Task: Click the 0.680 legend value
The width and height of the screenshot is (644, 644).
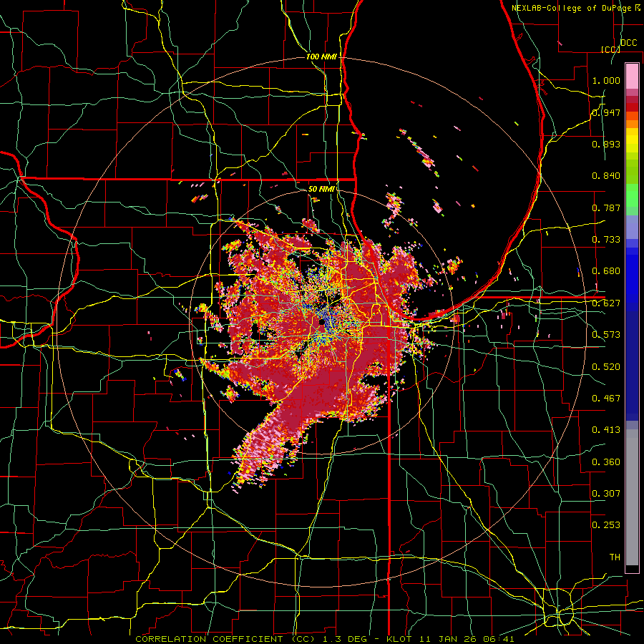Action: click(x=606, y=271)
